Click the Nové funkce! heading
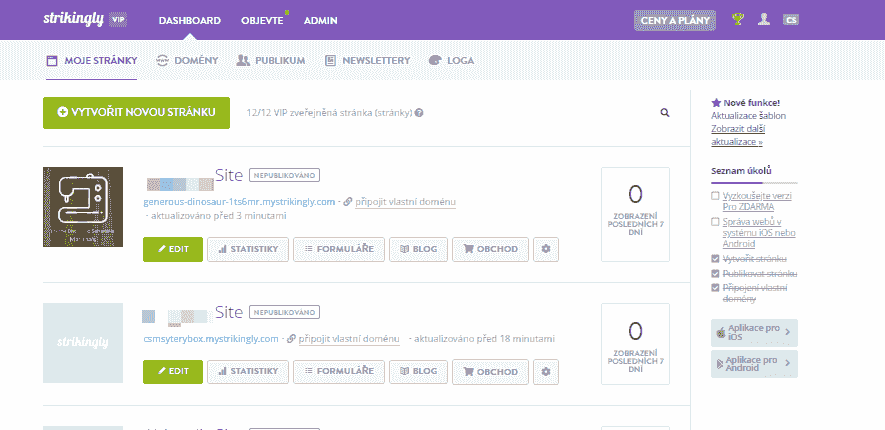 pyautogui.click(x=751, y=103)
